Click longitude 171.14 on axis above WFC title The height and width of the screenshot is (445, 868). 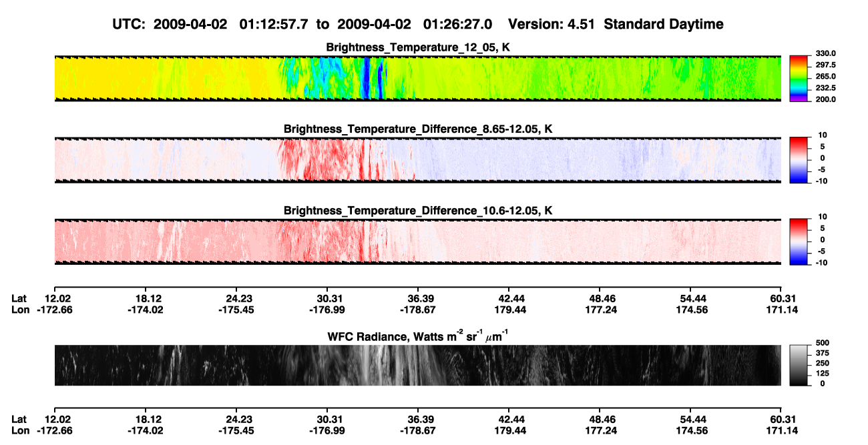pos(781,310)
